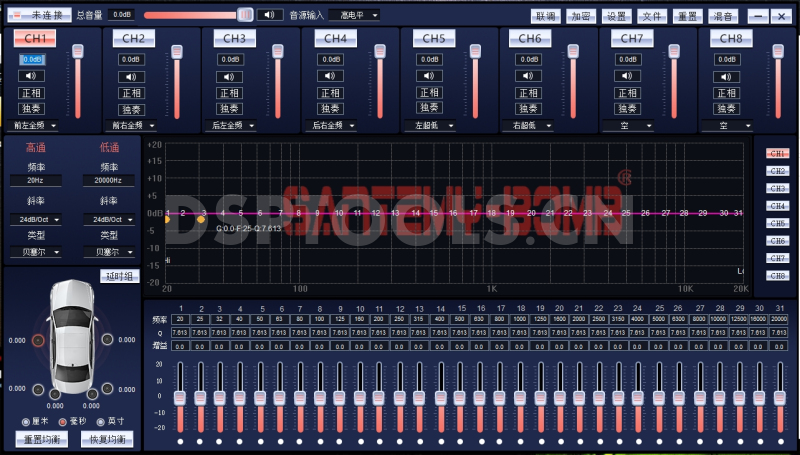Show CH2 curve in graph channel list
This screenshot has height=455, width=800.
(778, 171)
